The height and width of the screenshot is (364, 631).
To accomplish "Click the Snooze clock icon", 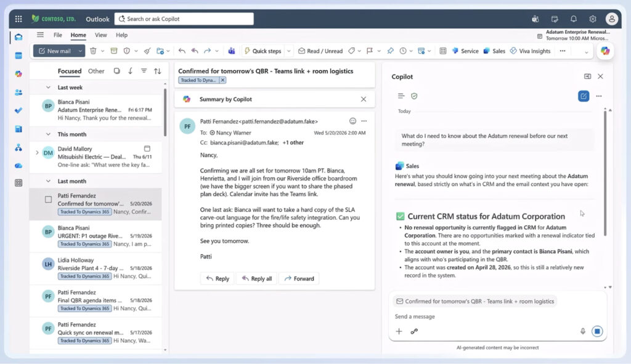I will click(403, 51).
